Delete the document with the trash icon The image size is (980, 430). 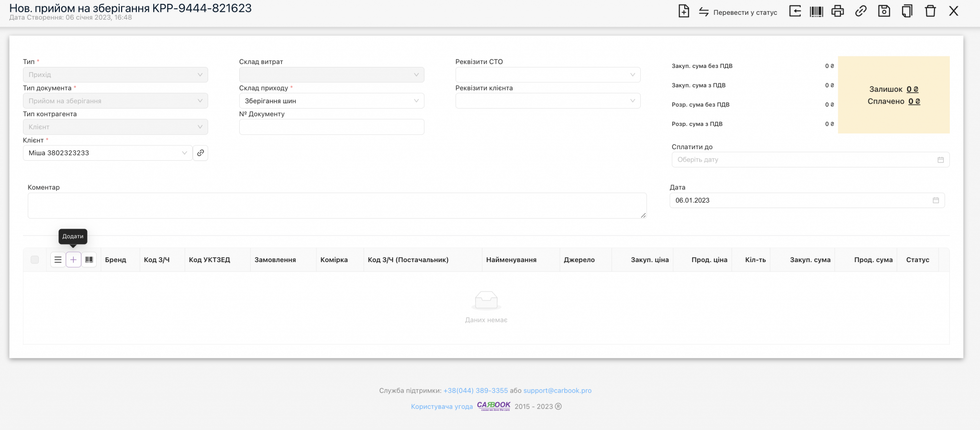(x=930, y=11)
